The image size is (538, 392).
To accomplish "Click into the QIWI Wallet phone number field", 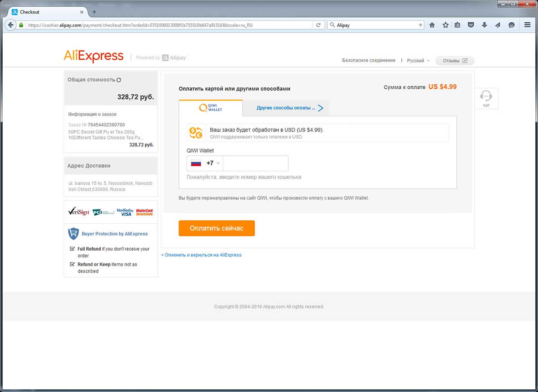I will (x=256, y=163).
